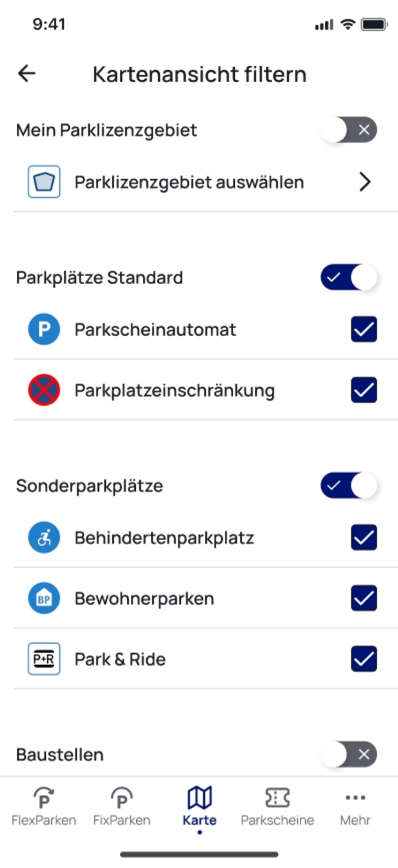Uncheck the Parkscheinautomat checkbox
Screen dimensions: 398x868
pyautogui.click(x=364, y=329)
